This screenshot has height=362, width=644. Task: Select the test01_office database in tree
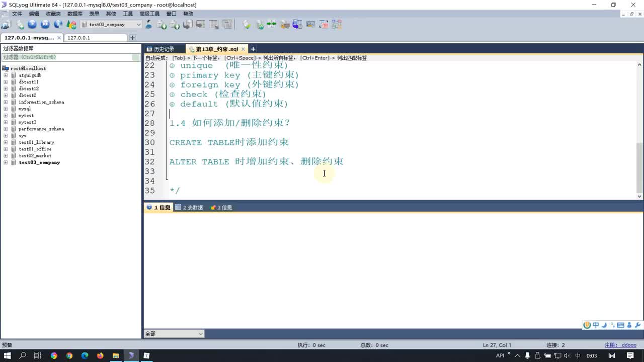[x=35, y=149]
